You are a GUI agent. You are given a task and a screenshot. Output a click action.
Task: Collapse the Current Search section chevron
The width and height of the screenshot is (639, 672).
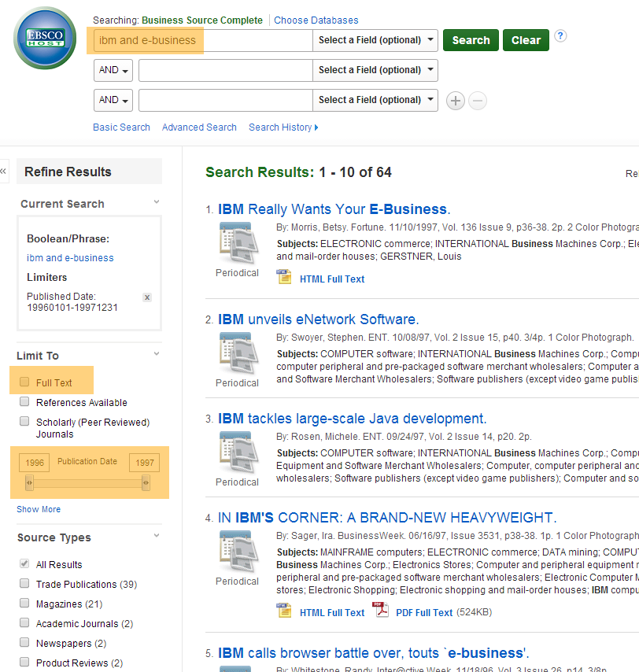pyautogui.click(x=157, y=202)
